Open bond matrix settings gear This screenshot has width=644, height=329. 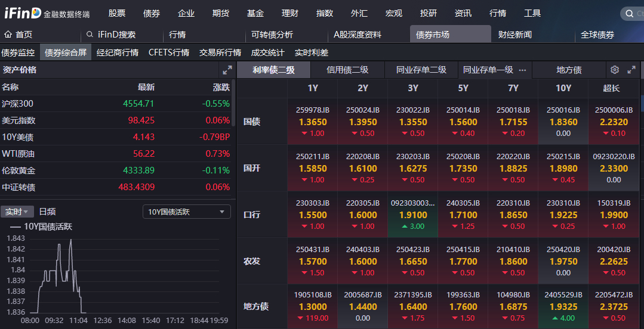click(x=614, y=70)
